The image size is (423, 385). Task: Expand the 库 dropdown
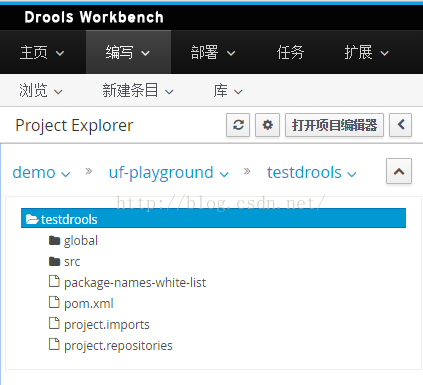click(x=228, y=91)
